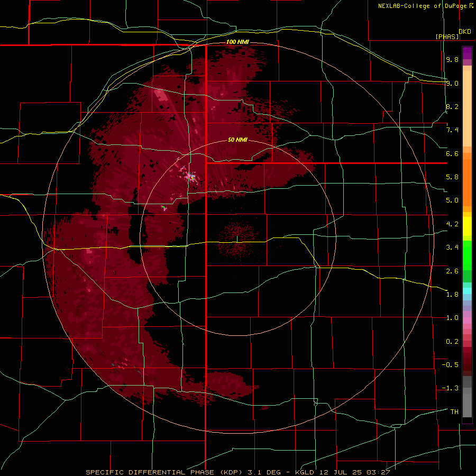Image resolution: width=476 pixels, height=476 pixels.
Task: Click the bright green segment of color scale
Action: (x=467, y=255)
